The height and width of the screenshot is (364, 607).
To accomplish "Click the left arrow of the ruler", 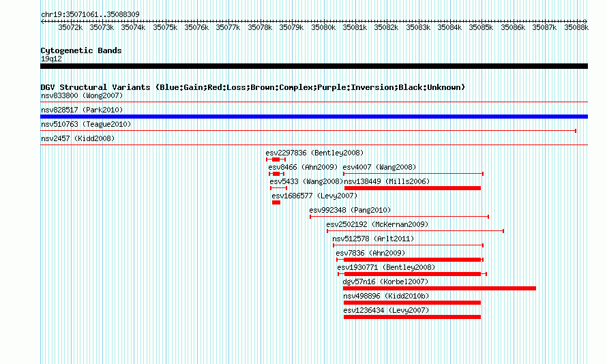I will coord(42,21).
